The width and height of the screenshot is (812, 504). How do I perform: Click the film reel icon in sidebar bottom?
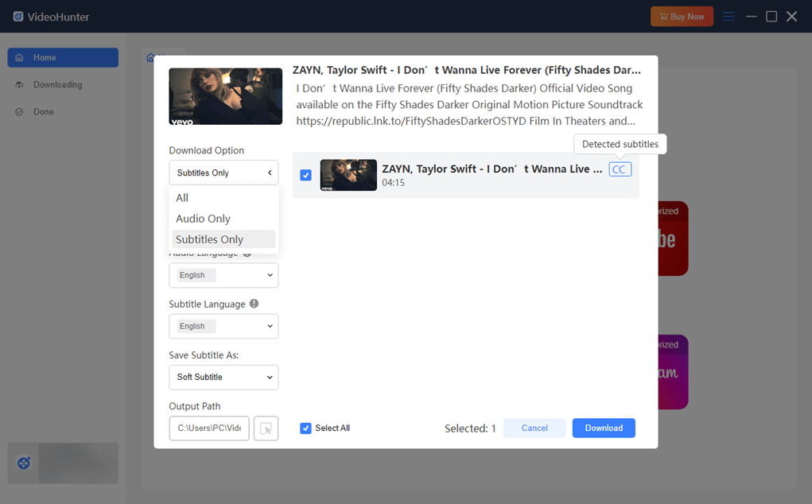coord(23,463)
